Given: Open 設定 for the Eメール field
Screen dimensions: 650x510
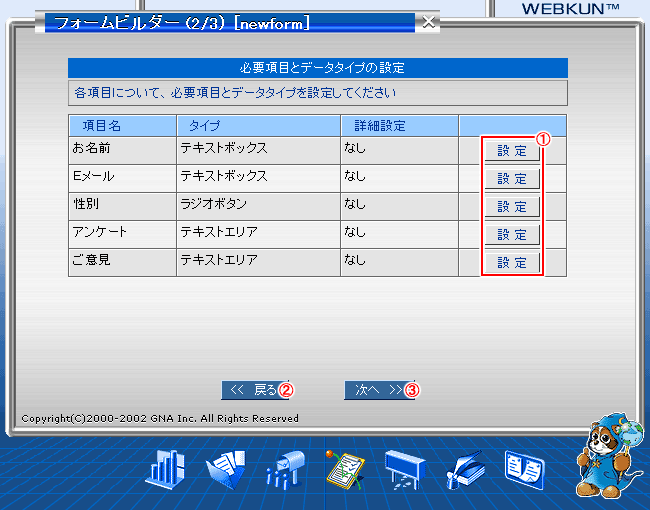Looking at the screenshot, I should (512, 179).
